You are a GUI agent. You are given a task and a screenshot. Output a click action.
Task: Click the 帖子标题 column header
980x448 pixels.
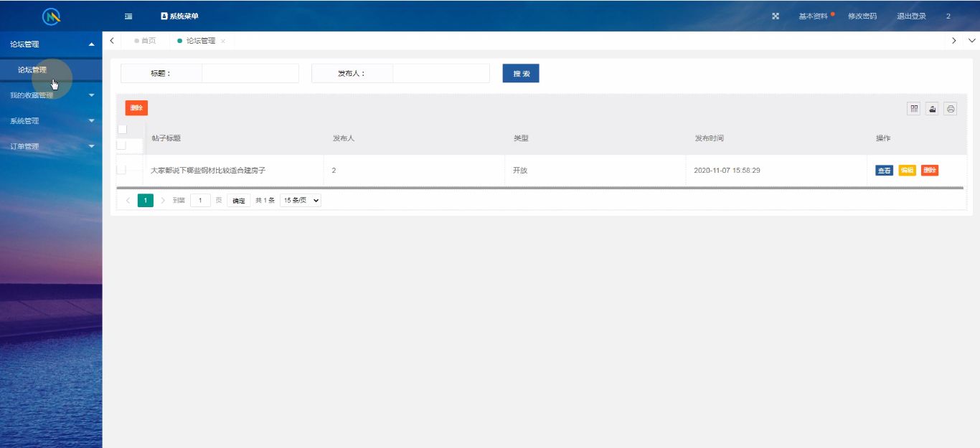coord(166,138)
